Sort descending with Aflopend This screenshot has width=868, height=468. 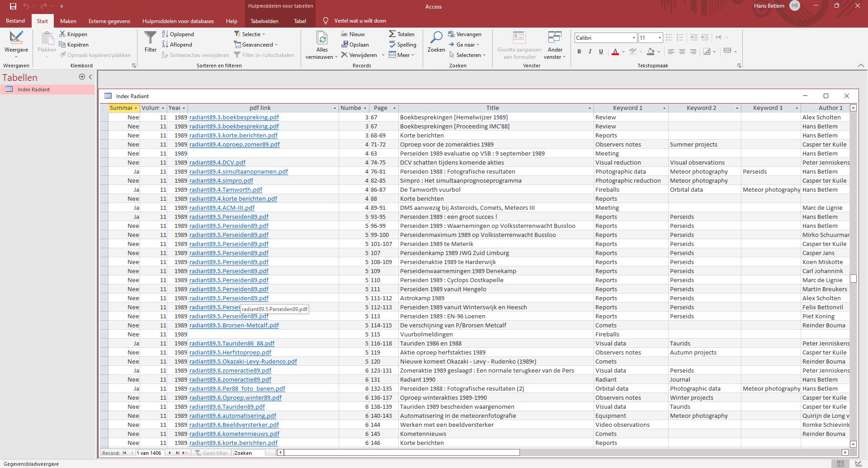point(177,44)
